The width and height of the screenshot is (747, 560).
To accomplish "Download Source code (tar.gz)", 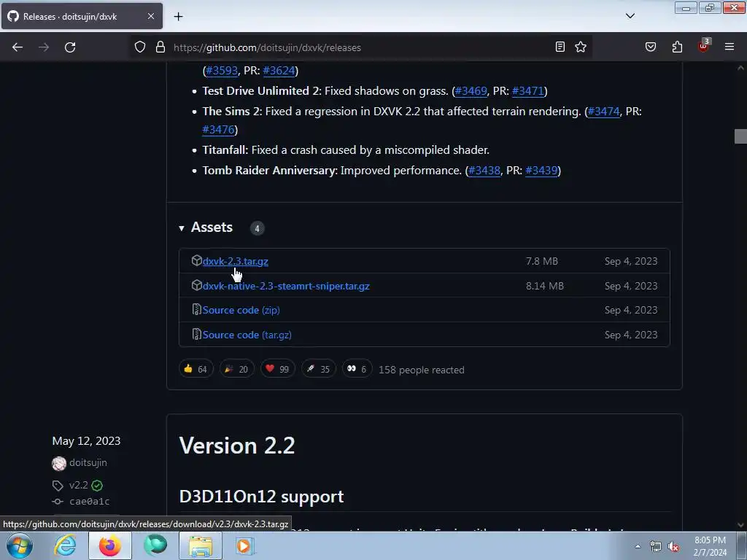I will point(247,335).
